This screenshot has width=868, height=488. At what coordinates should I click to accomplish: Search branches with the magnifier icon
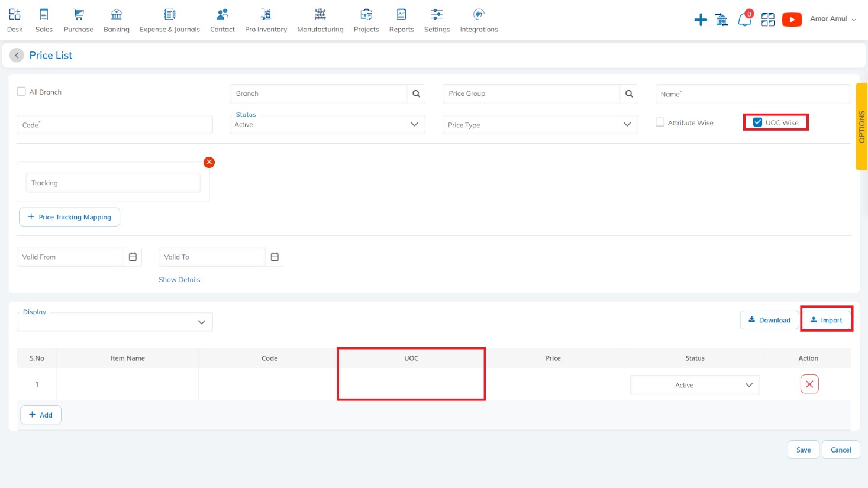pos(416,93)
